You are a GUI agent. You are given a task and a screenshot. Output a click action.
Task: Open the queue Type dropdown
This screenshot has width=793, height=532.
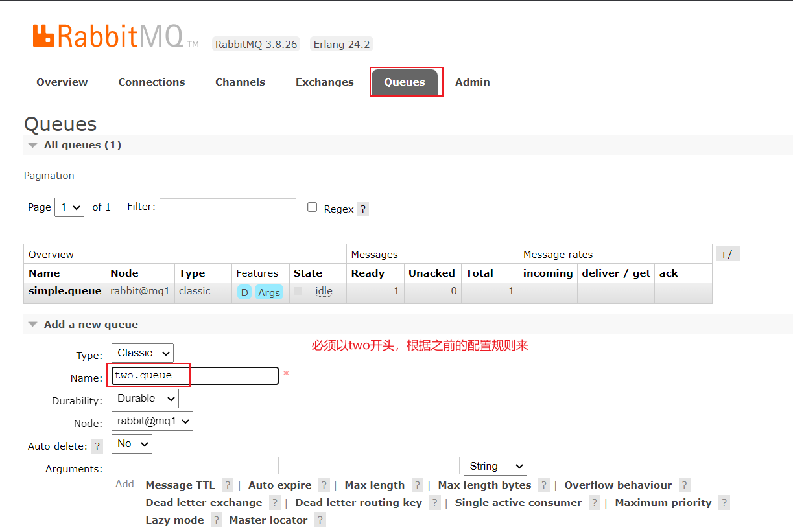143,353
